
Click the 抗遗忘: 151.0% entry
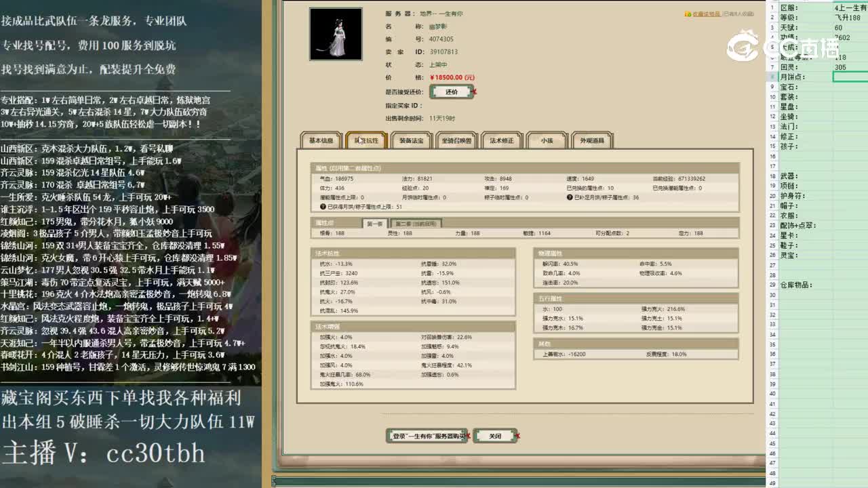(x=440, y=283)
